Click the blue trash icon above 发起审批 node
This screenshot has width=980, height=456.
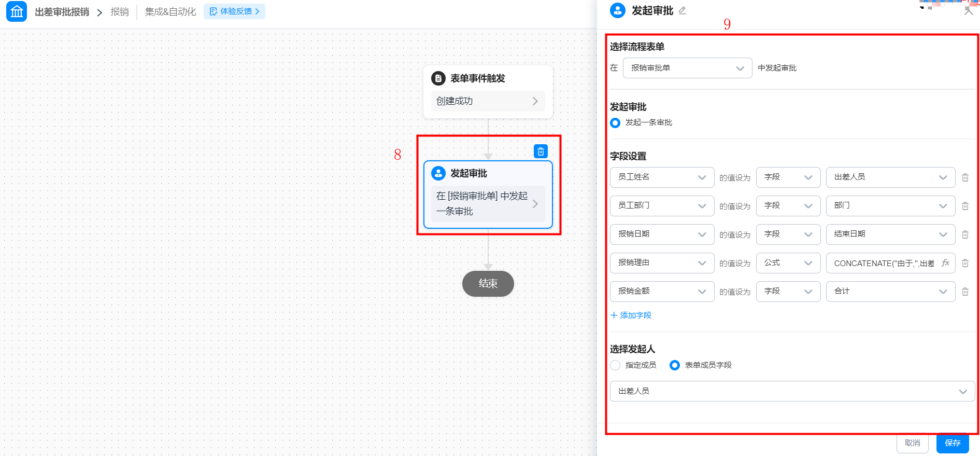541,151
